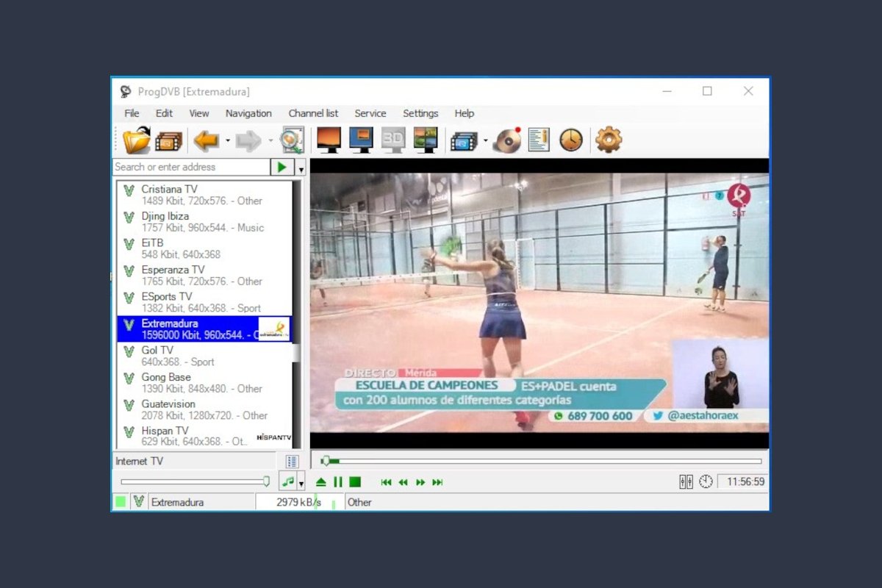Open the Edit menu
Screen dimensions: 882x588
click(x=164, y=113)
